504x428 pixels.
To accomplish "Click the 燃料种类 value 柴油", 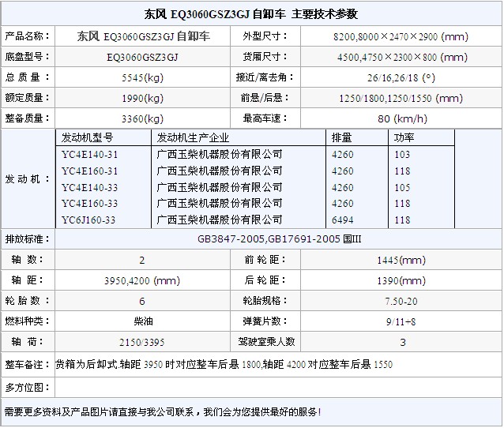I will coord(143,321).
